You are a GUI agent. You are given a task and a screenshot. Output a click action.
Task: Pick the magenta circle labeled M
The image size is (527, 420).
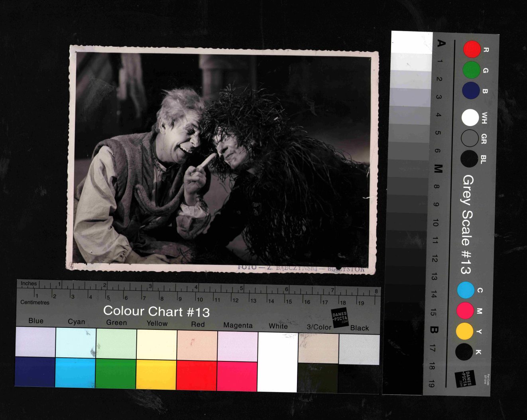(x=465, y=311)
